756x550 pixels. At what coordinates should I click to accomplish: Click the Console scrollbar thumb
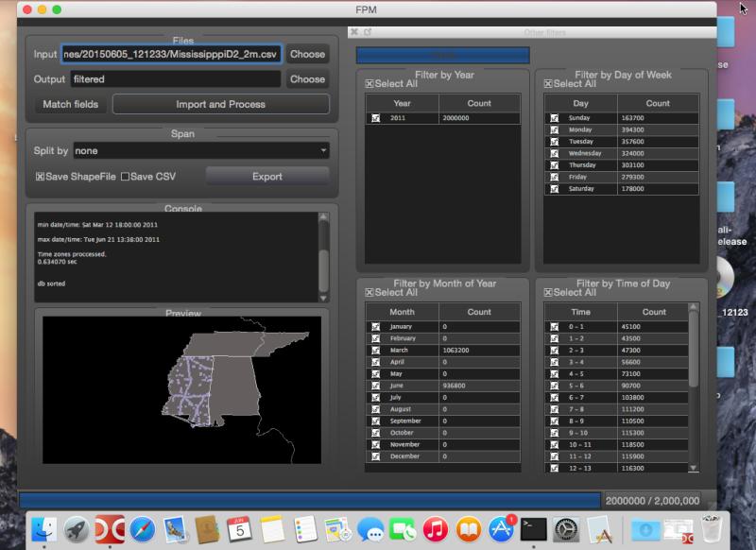coord(323,270)
